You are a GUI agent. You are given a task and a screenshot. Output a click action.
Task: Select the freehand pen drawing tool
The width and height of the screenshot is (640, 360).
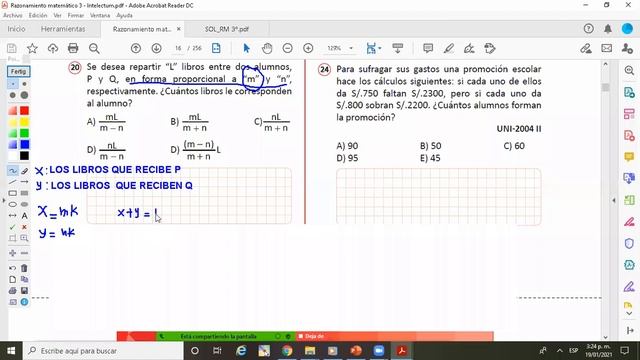(x=13, y=171)
